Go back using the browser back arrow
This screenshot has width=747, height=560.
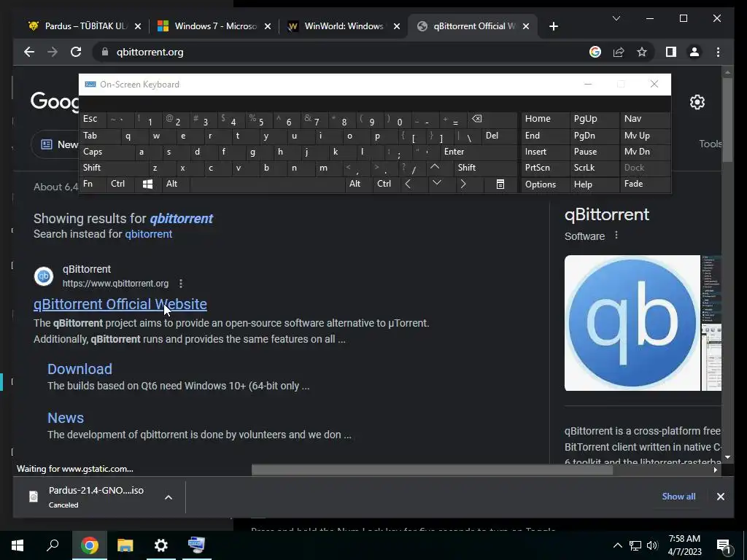29,52
